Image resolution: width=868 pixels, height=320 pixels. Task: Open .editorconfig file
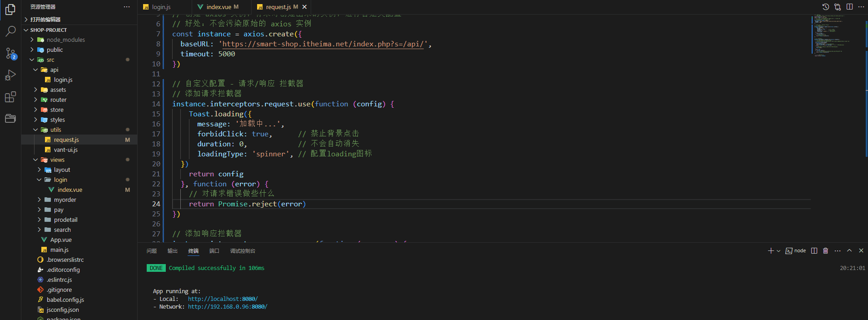pyautogui.click(x=79, y=270)
